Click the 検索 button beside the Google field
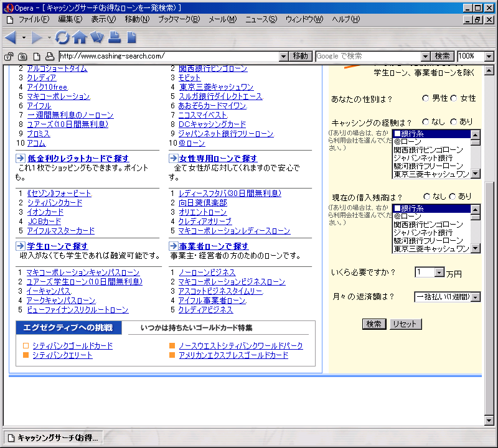This screenshot has height=448, width=498. pos(442,56)
